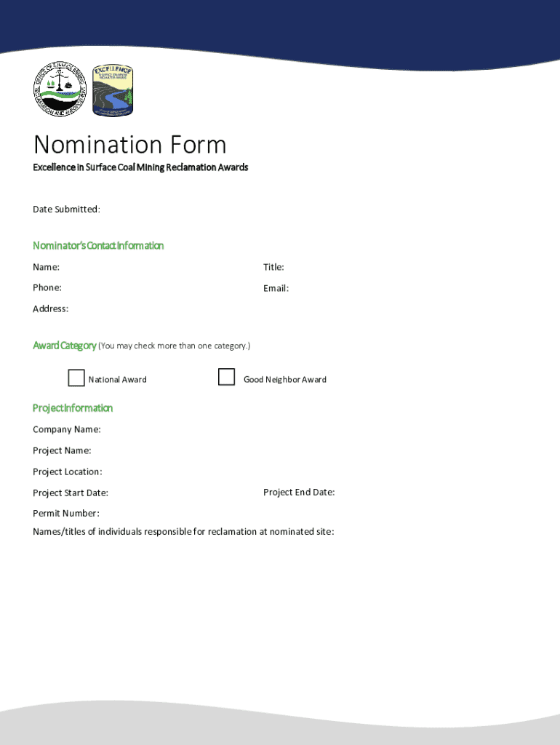Click the Award Category section heading
This screenshot has height=745, width=560.
click(64, 346)
